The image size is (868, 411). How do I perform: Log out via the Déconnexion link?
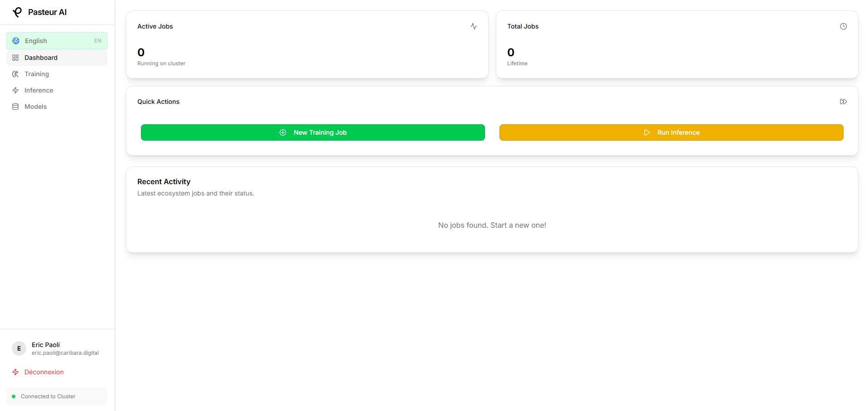coord(44,372)
